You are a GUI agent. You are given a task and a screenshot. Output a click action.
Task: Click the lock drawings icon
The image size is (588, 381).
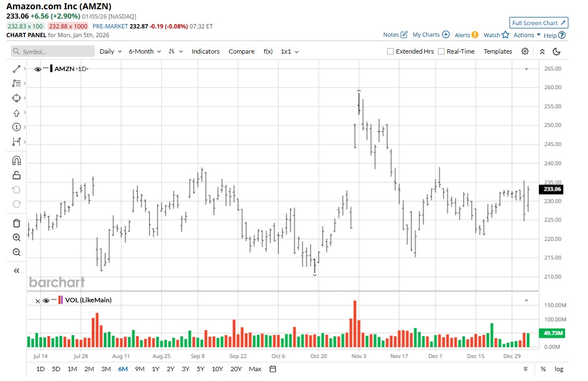pos(16,175)
